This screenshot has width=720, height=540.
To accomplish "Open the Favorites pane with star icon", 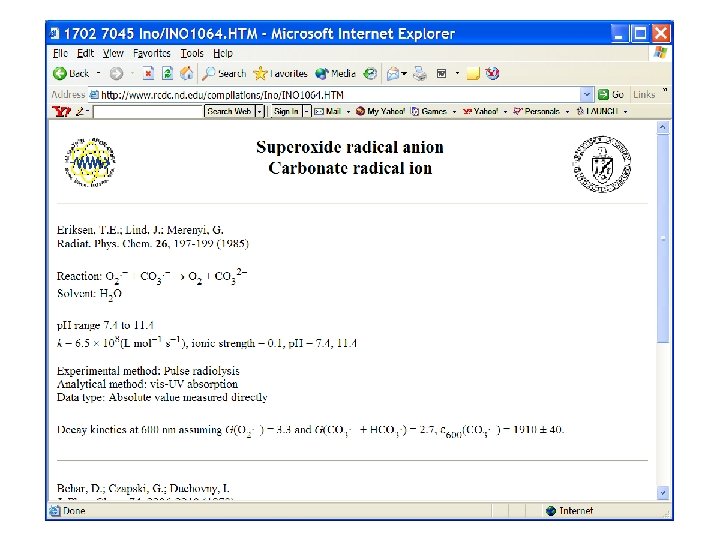I will pos(280,73).
